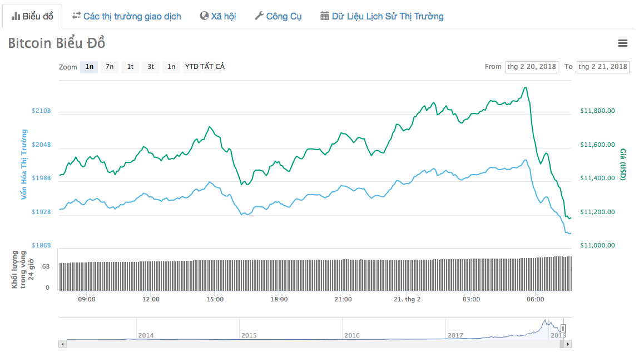Open the Công Cụ tab
This screenshot has width=644, height=352.
[x=278, y=17]
